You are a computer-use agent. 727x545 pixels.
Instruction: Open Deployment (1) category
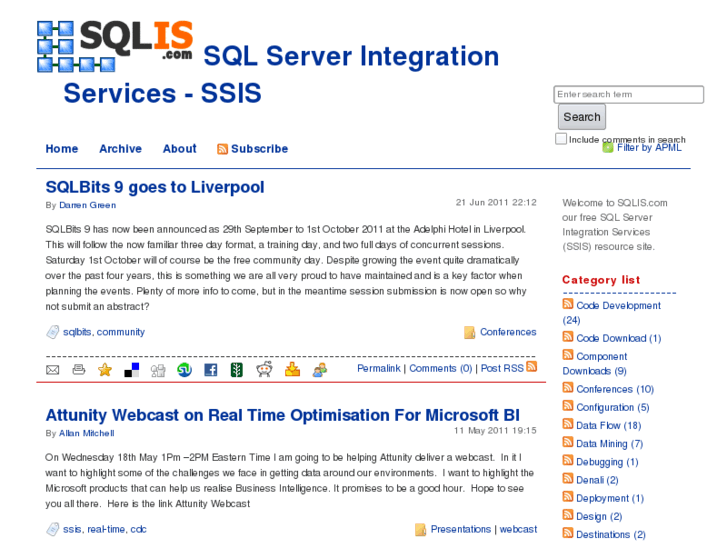click(610, 498)
